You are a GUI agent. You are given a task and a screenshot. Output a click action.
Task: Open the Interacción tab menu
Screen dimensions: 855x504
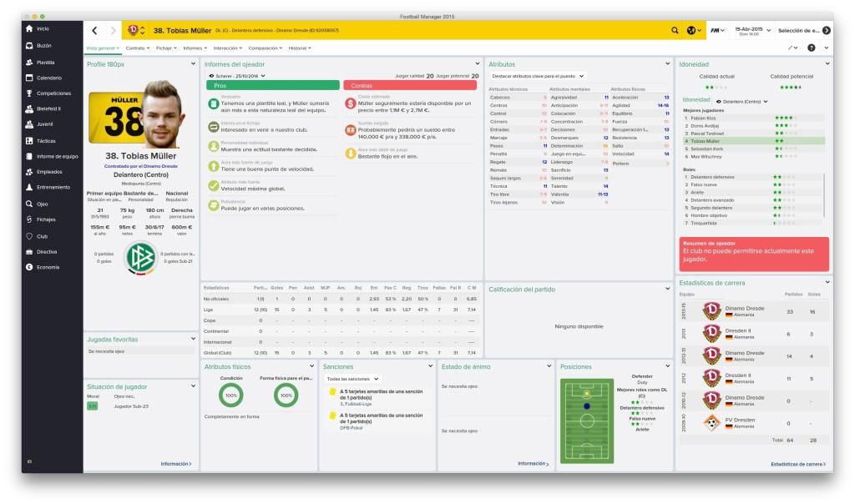pos(228,48)
